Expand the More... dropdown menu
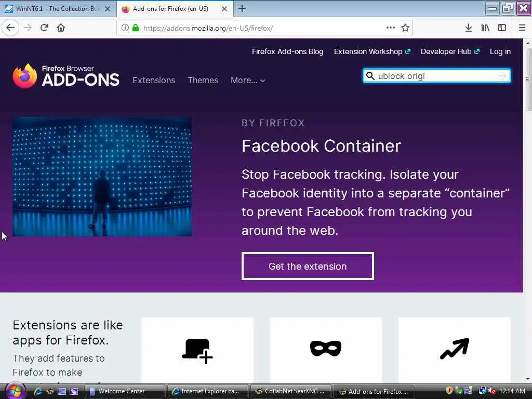The image size is (532, 399). click(248, 80)
